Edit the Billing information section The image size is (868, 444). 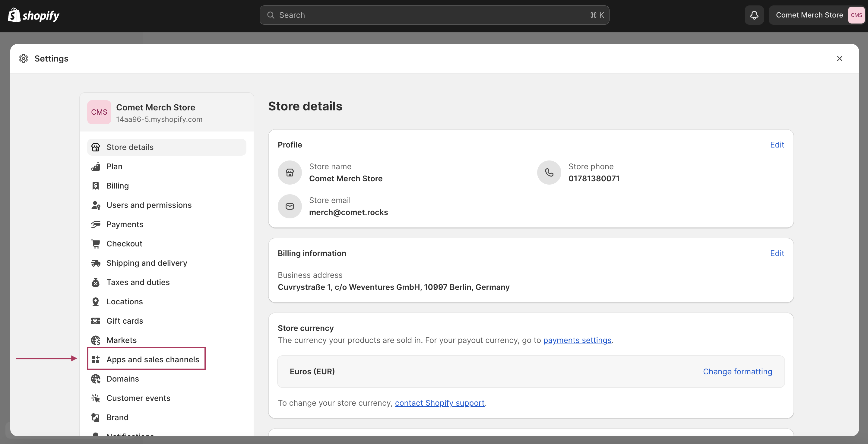(777, 253)
